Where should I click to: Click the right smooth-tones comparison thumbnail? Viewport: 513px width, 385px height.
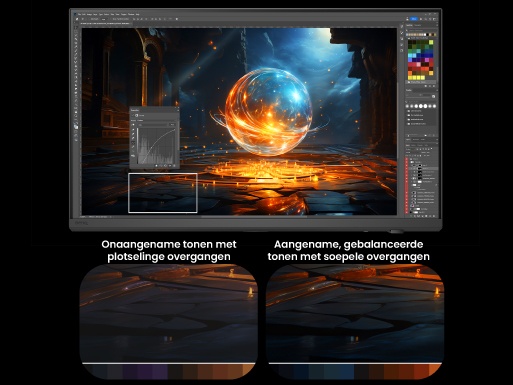coord(355,322)
